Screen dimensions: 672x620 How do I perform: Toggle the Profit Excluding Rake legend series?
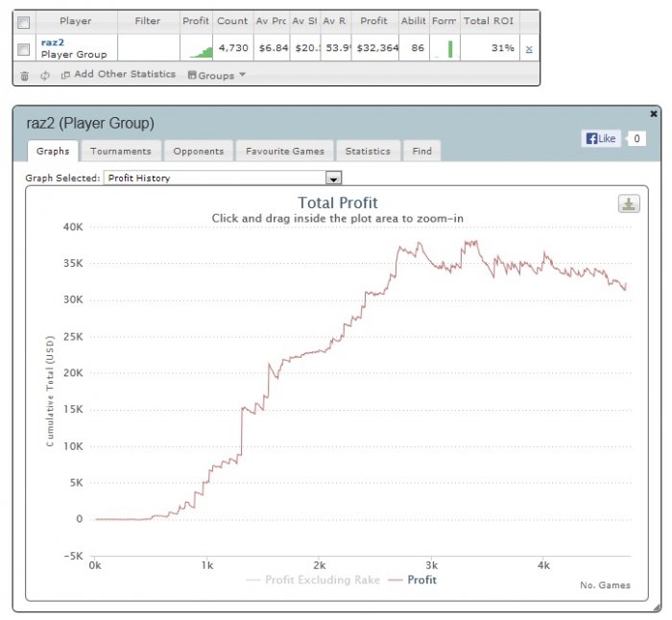(x=313, y=580)
